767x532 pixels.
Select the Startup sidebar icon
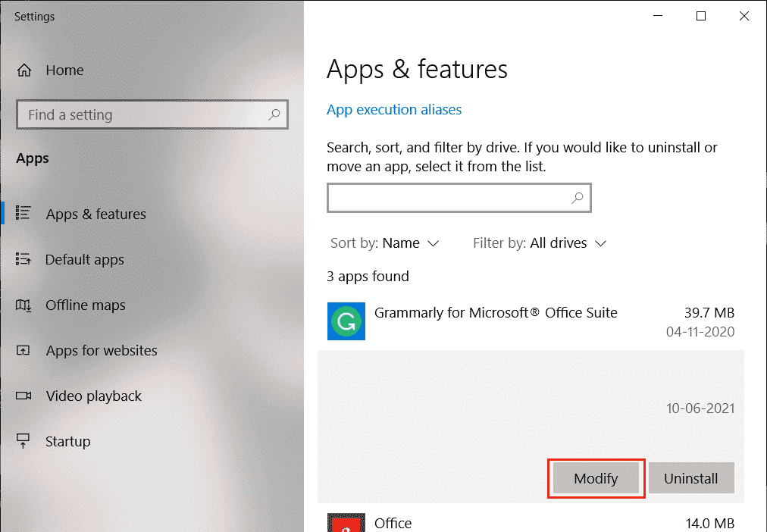point(22,441)
